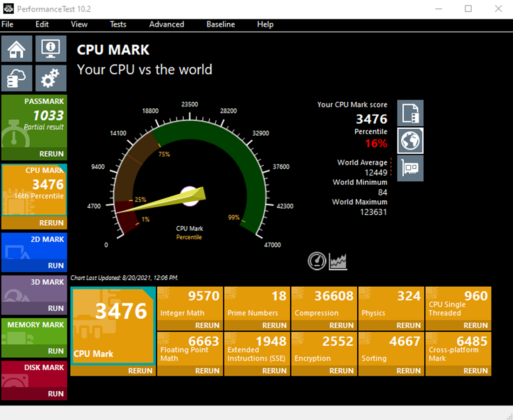Screen dimensions: 513x420
Task: Open the cloud baseline management icon
Action: tap(17, 78)
